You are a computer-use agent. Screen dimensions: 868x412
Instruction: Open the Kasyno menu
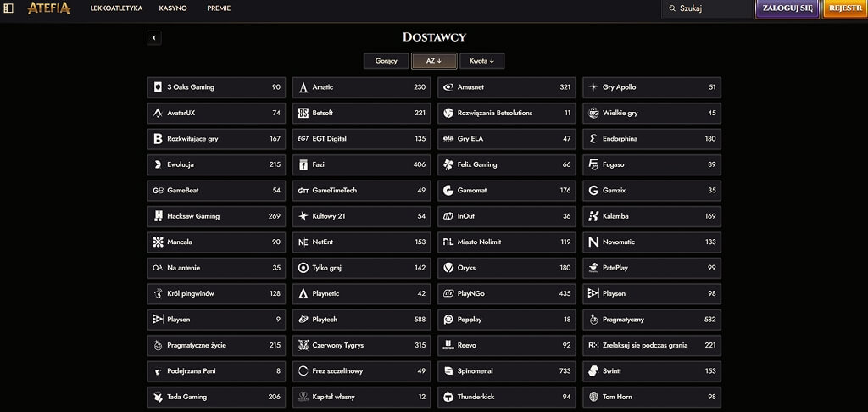(173, 8)
